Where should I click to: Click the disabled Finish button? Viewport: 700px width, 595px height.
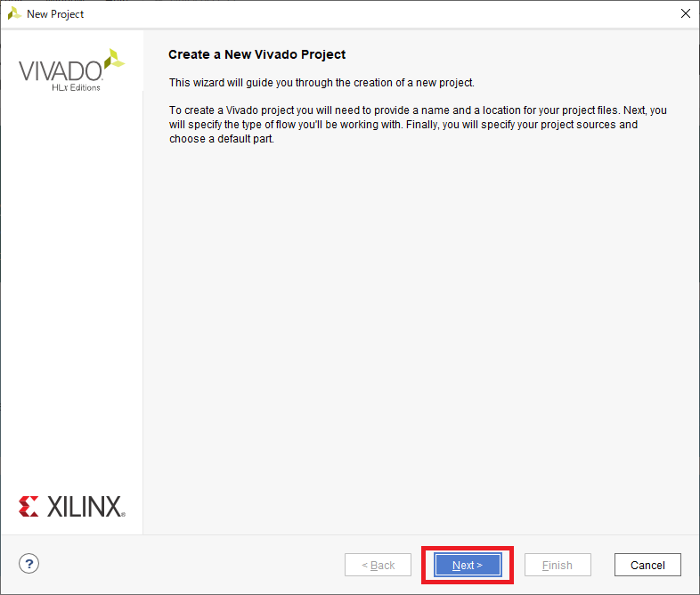[558, 565]
